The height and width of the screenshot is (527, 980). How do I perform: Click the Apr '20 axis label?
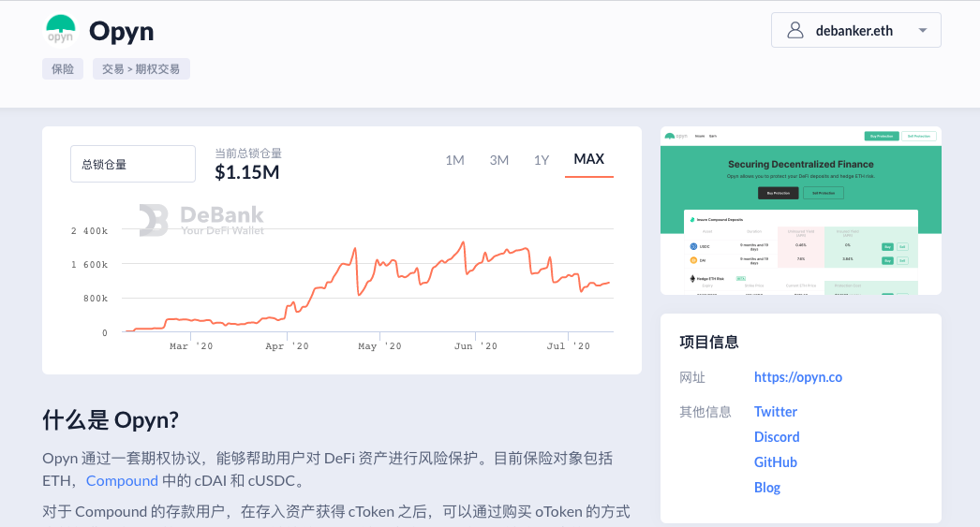(287, 346)
